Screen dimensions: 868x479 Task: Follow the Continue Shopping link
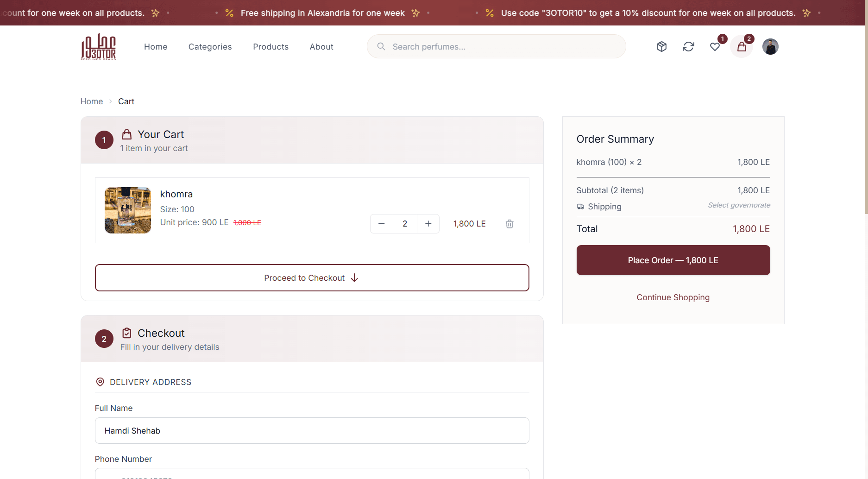(x=673, y=297)
